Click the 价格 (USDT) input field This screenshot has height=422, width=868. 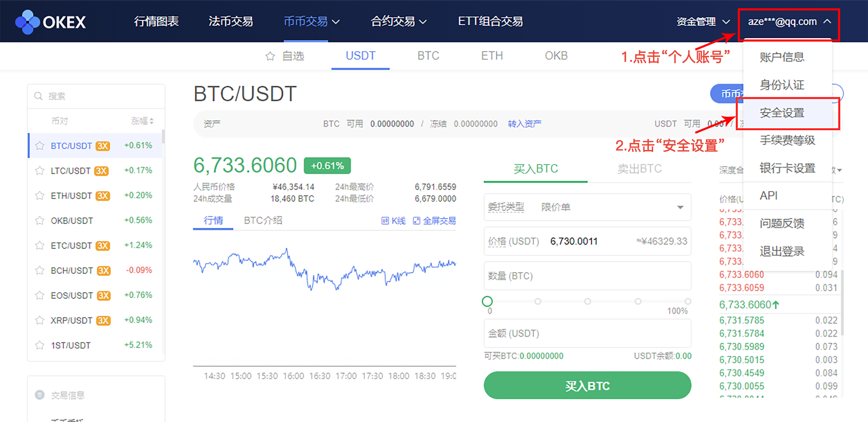[587, 241]
